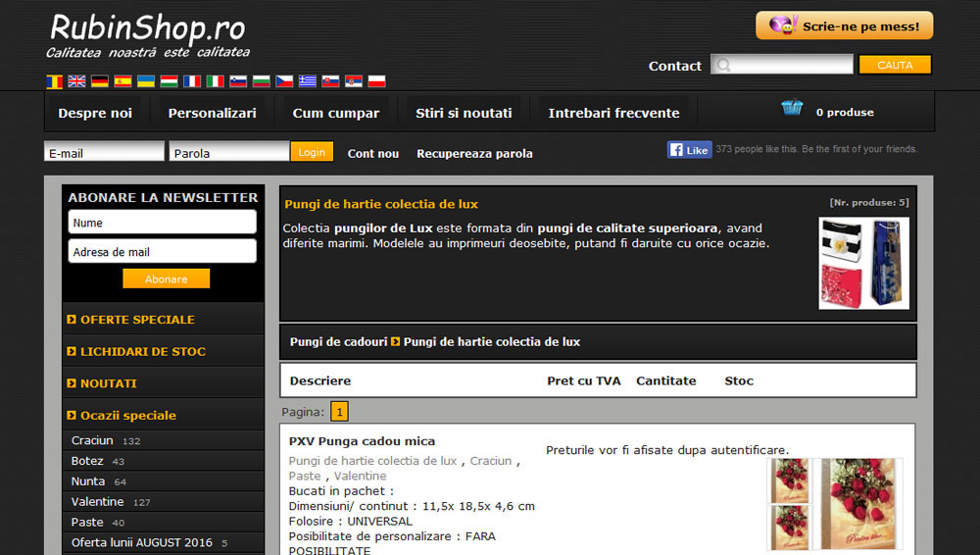Open the RubinShop.ro logo homepage
Image resolution: width=980 pixels, height=555 pixels.
click(x=148, y=35)
